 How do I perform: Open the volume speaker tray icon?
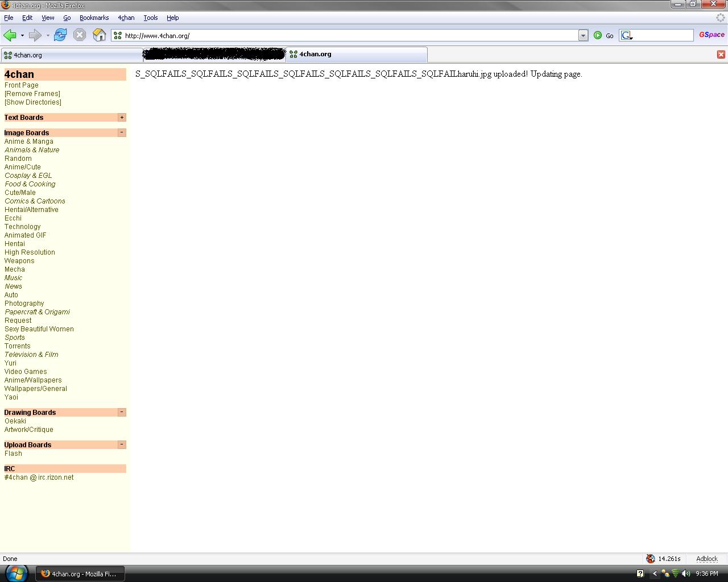tap(686, 573)
